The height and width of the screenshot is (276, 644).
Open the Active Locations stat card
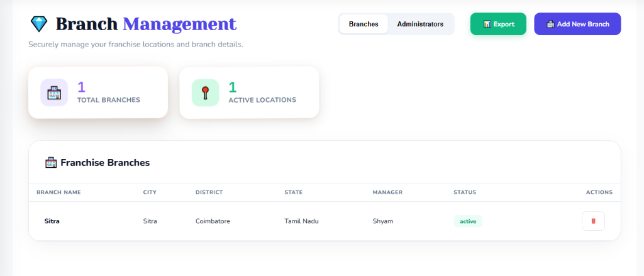point(249,92)
